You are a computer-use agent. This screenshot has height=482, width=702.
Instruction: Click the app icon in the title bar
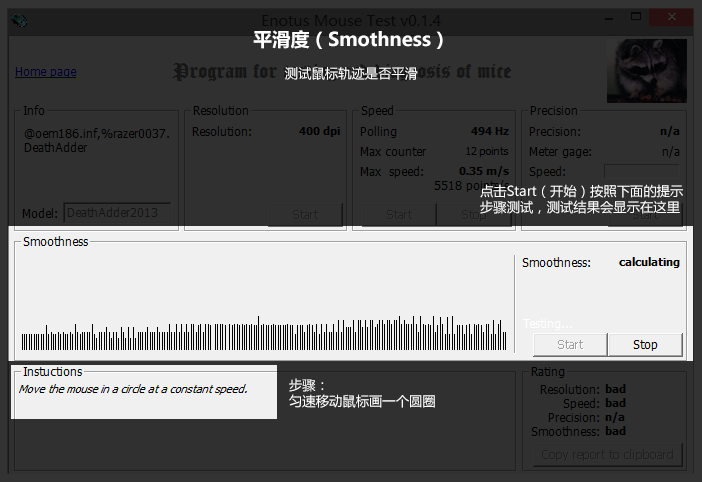point(19,21)
